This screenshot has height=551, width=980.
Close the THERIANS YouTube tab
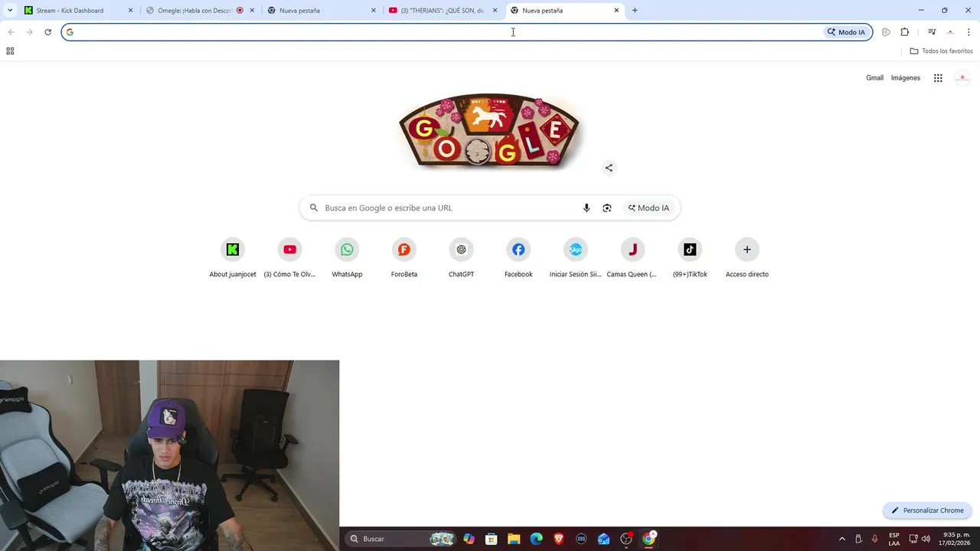(x=495, y=11)
